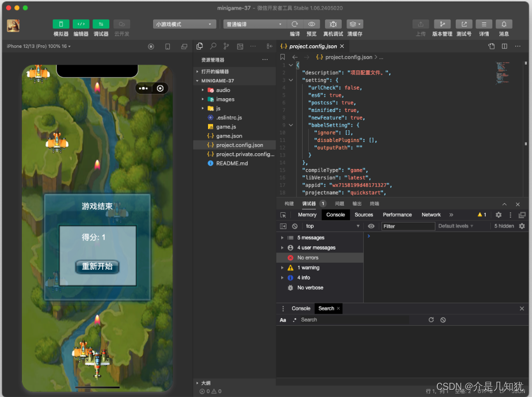Screen dimensions: 532x397
Task: Click the upload icon
Action: point(421,24)
